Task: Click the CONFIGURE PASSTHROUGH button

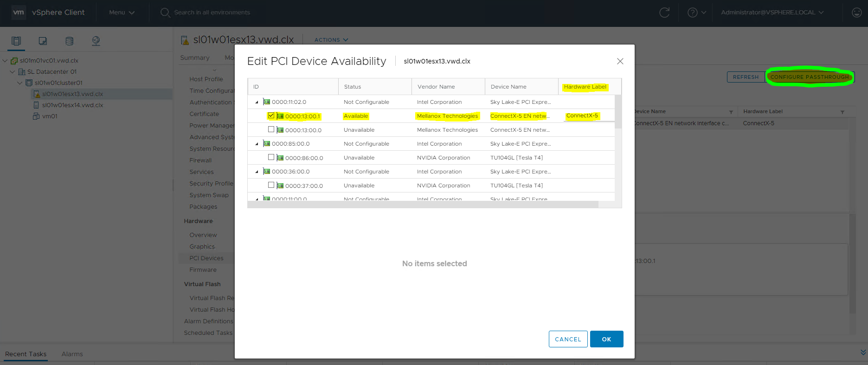Action: [810, 77]
